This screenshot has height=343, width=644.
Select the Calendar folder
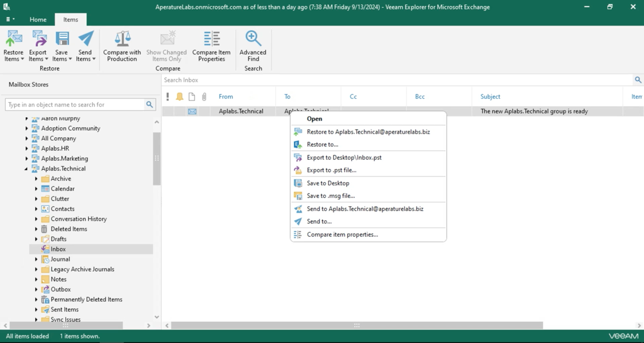63,189
